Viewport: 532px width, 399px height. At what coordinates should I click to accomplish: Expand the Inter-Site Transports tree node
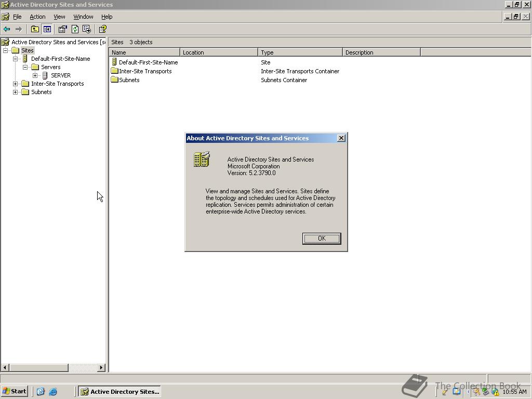15,84
